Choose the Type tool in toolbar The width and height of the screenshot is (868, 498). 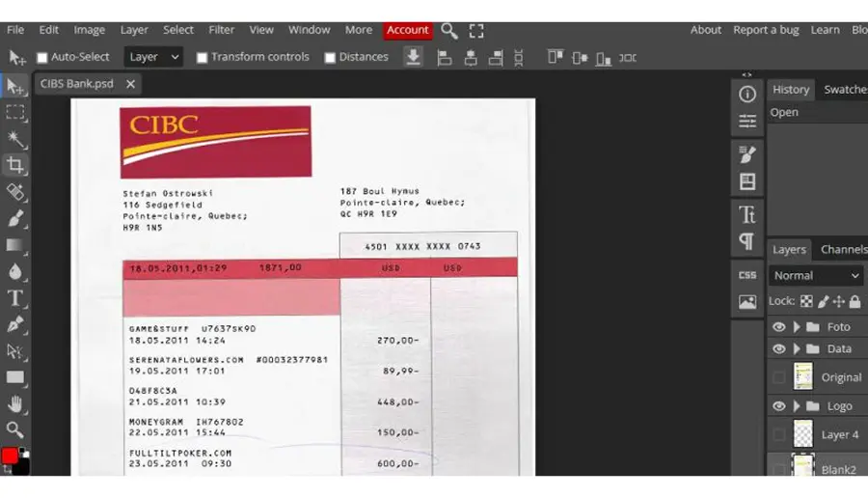tap(14, 298)
